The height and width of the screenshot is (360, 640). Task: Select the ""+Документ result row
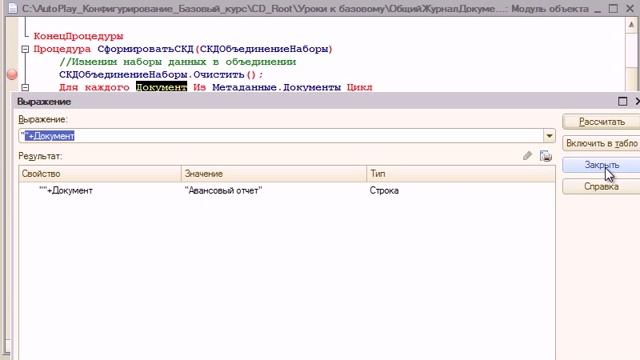click(287, 191)
